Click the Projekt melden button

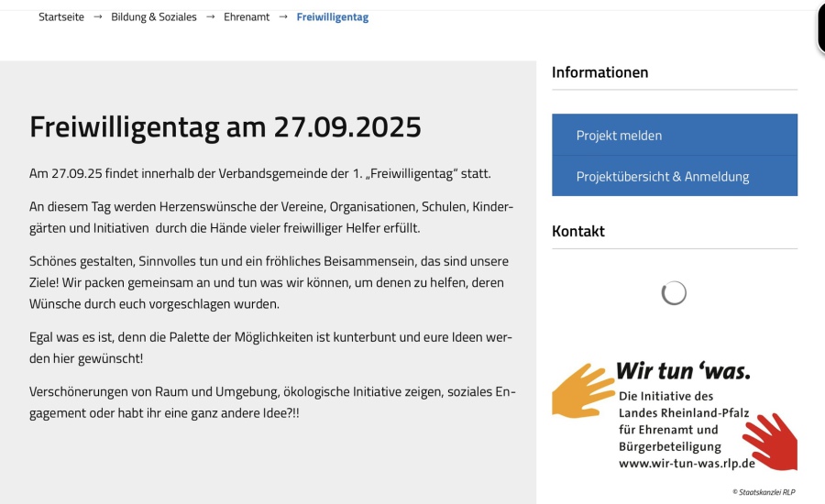point(674,136)
